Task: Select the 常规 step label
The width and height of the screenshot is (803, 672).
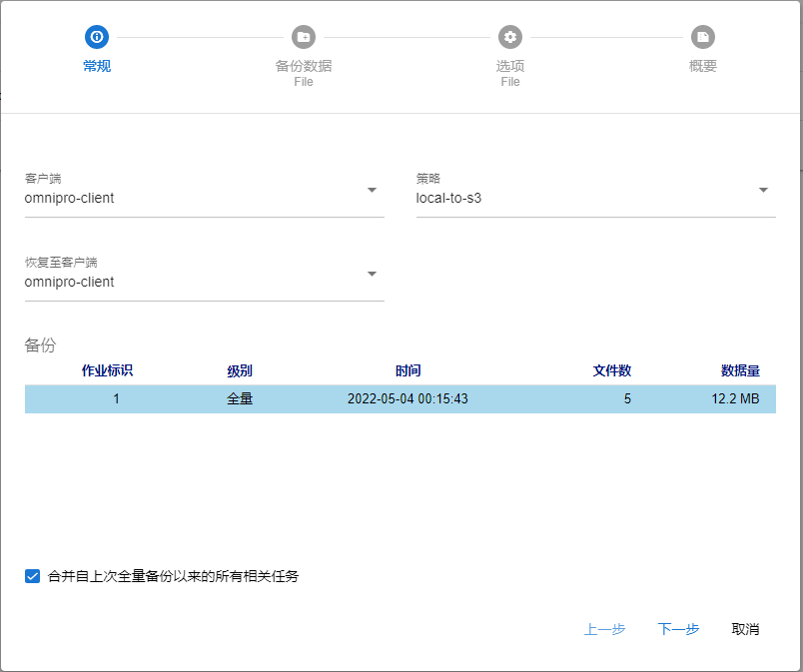Action: pyautogui.click(x=97, y=66)
